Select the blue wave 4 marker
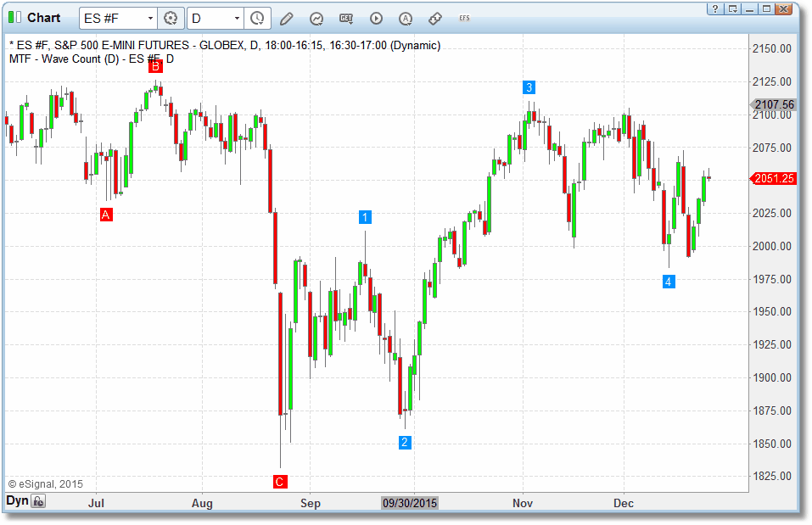 click(669, 282)
